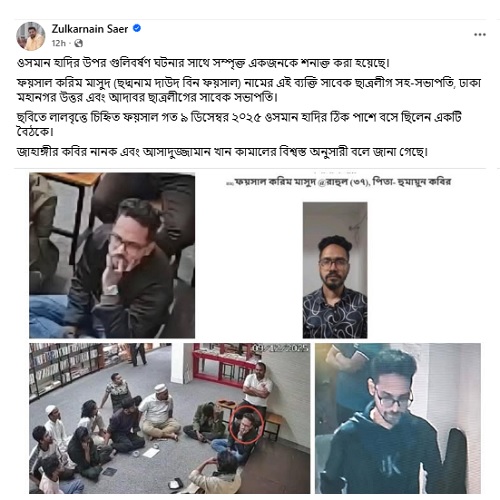This screenshot has height=500, width=500.
Task: Open Zulkarnain Saer's profile picture
Action: [31, 36]
